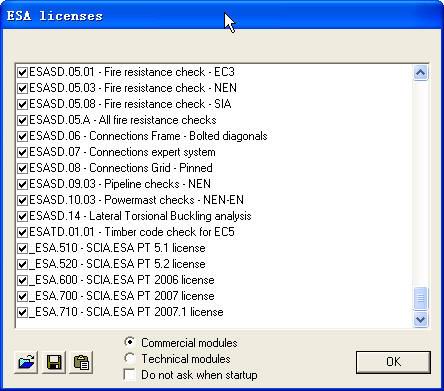Toggle ESASD.10.03 Powermast checks checkbox
Viewport: 444px width, 391px height.
[x=22, y=200]
